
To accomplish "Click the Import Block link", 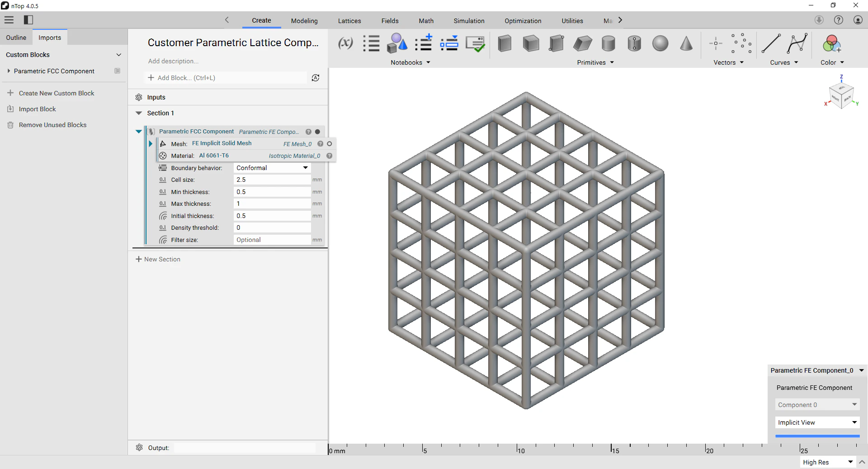I will (38, 109).
